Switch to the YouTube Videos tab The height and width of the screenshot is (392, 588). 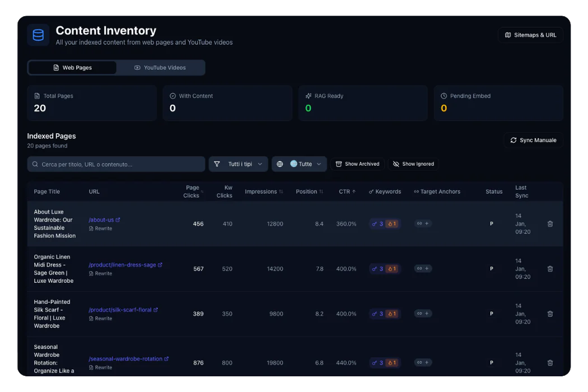pyautogui.click(x=160, y=68)
